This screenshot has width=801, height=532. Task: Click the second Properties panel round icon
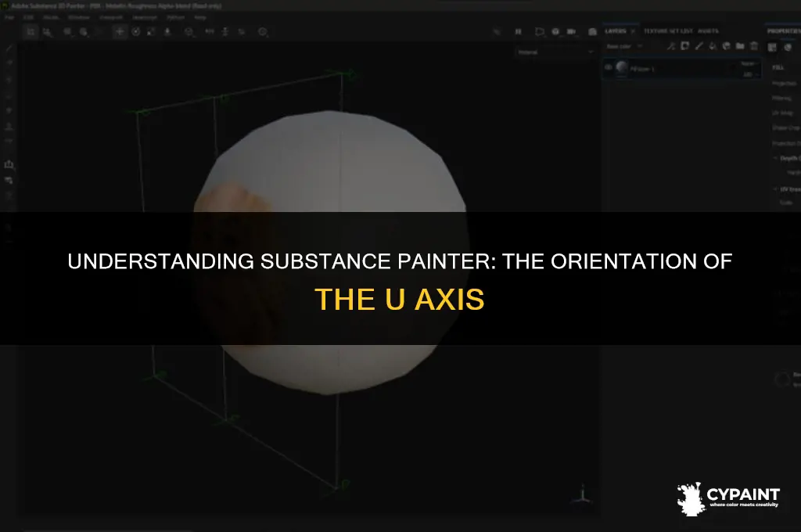tap(788, 48)
